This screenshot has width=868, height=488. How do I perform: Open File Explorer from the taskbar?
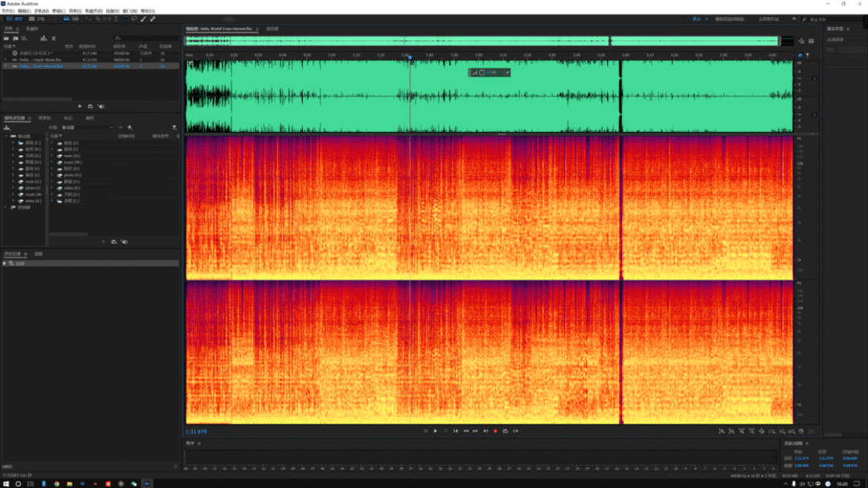[69, 483]
